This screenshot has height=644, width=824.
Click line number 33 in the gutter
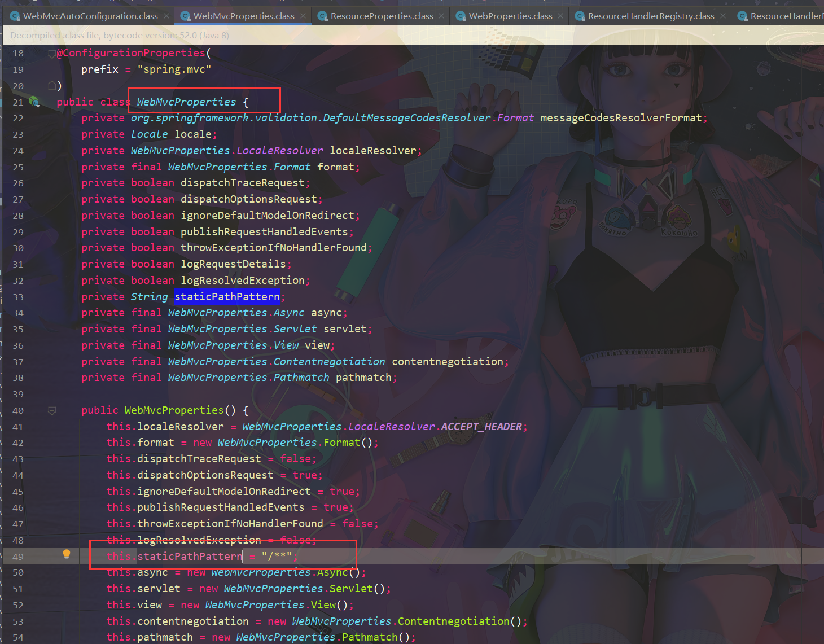(18, 297)
